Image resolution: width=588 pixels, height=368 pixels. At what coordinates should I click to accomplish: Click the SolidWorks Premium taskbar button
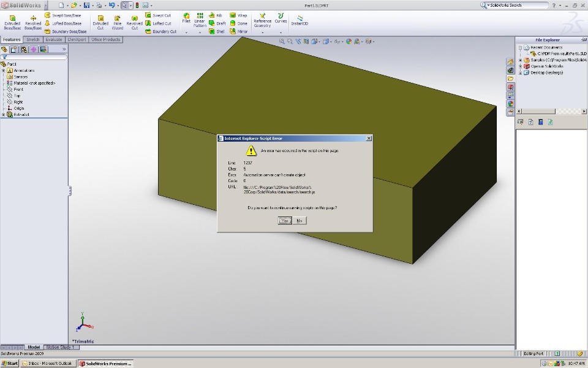point(106,364)
